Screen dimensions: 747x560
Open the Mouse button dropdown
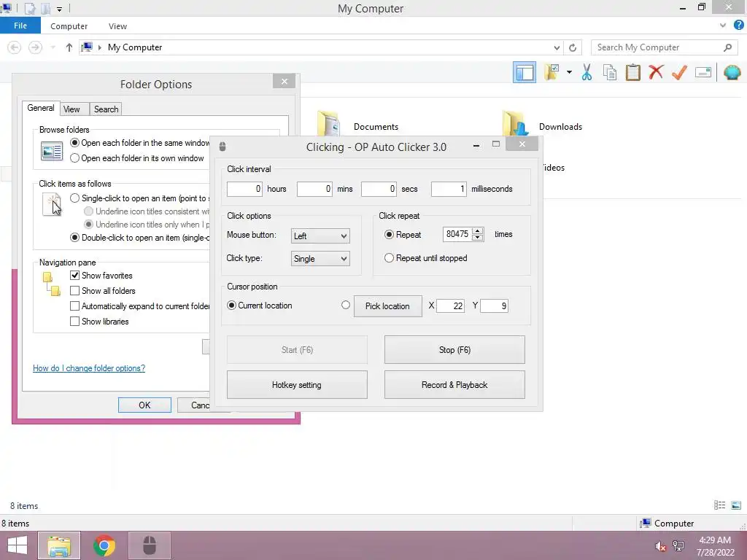tap(320, 236)
